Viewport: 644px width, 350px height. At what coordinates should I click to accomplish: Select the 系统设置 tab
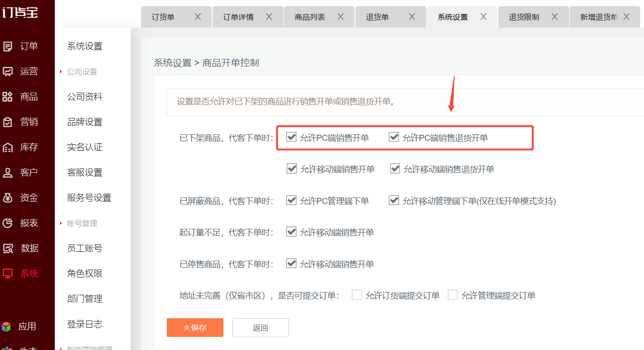(x=462, y=17)
